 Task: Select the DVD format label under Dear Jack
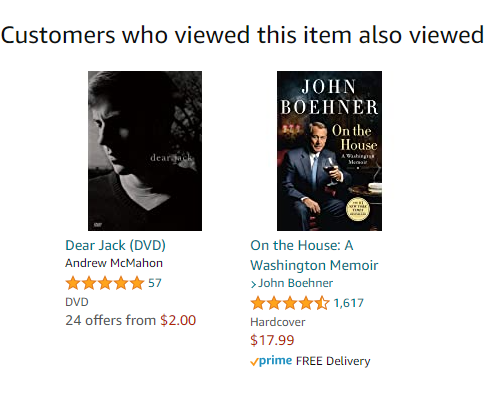[77, 302]
